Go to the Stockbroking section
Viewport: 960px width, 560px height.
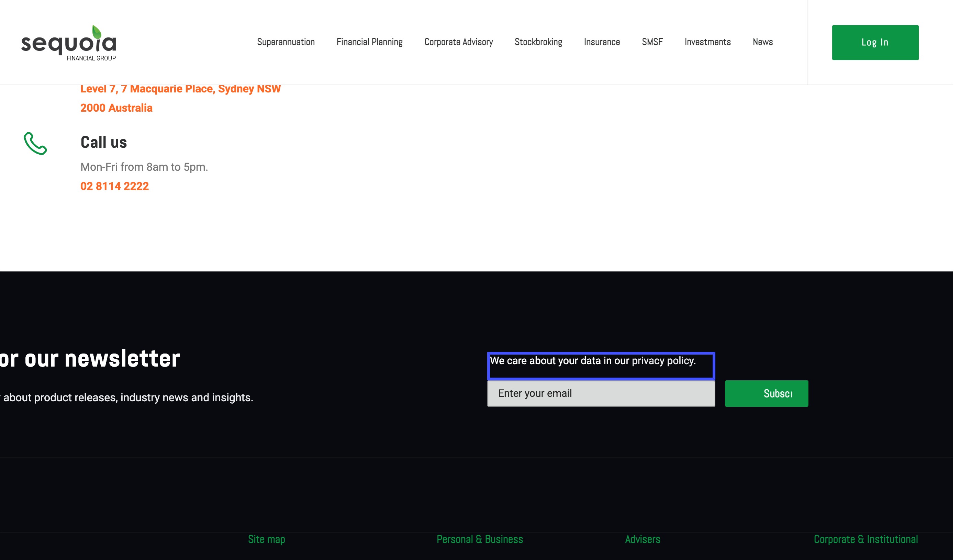pyautogui.click(x=538, y=42)
